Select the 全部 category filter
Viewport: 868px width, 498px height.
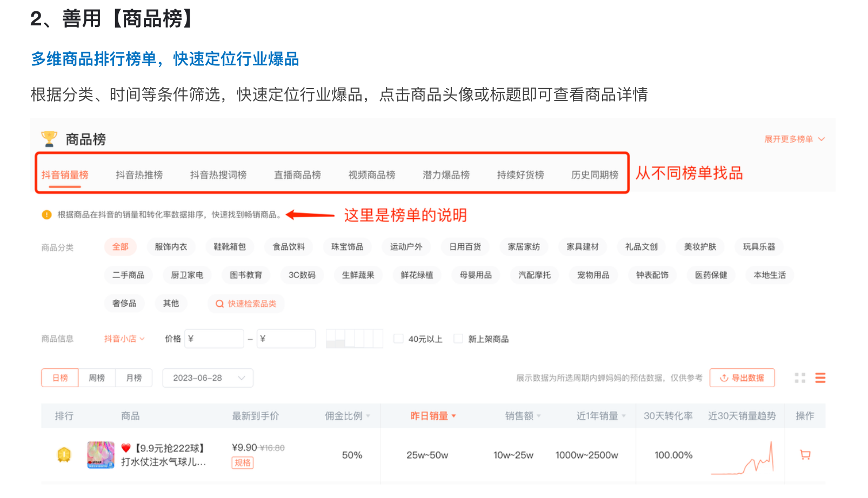pos(121,247)
